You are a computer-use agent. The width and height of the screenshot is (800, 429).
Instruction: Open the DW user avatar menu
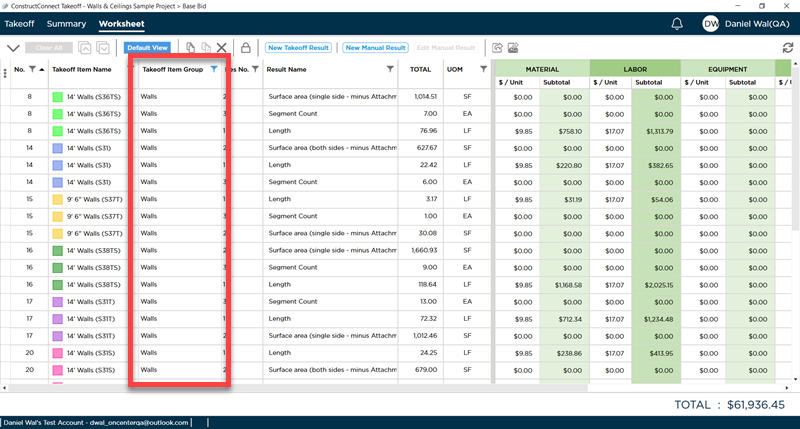(710, 23)
